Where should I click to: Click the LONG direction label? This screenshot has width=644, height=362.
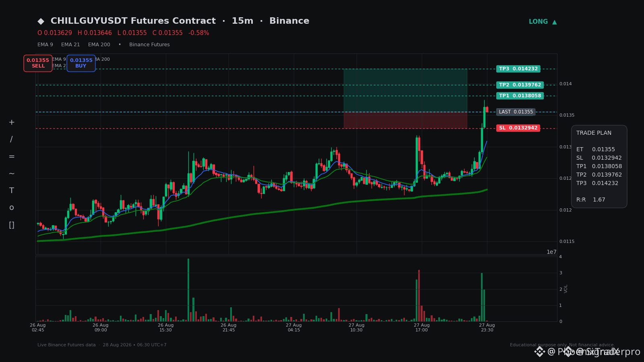tap(538, 22)
